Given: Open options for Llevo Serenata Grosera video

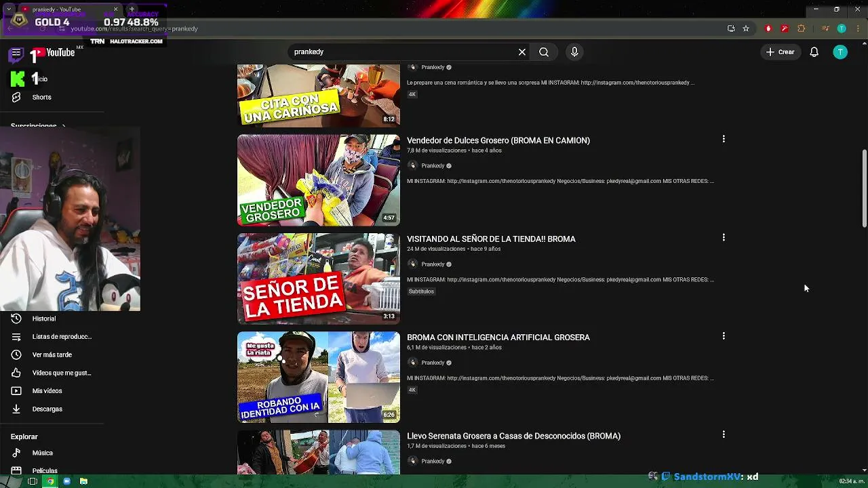Looking at the screenshot, I should click(x=724, y=434).
